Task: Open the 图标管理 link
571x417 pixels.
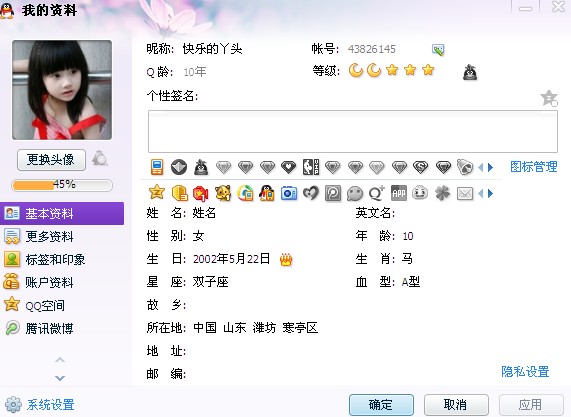Action: point(533,167)
